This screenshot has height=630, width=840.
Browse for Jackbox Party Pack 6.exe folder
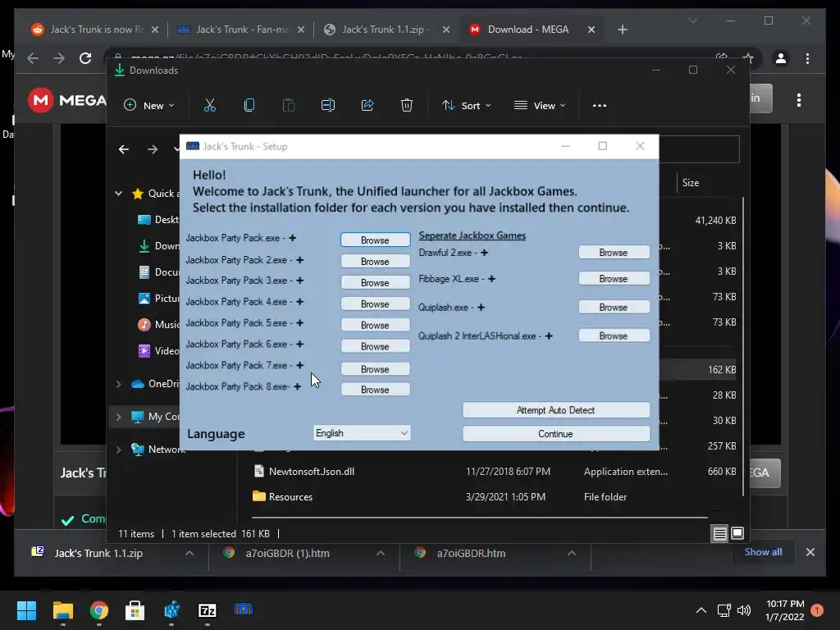click(x=375, y=347)
